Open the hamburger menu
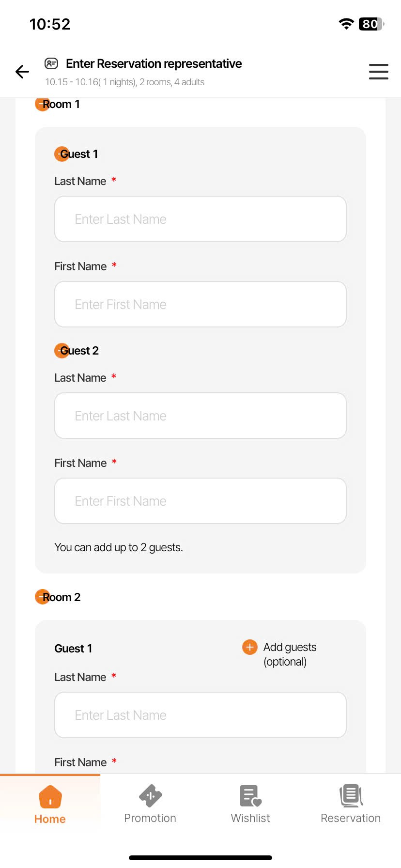 point(378,72)
